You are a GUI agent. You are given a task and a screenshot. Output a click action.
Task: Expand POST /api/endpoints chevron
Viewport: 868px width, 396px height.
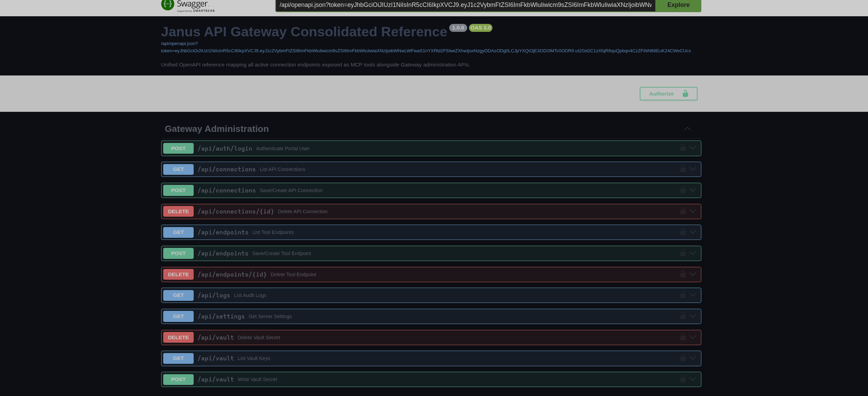tap(692, 253)
